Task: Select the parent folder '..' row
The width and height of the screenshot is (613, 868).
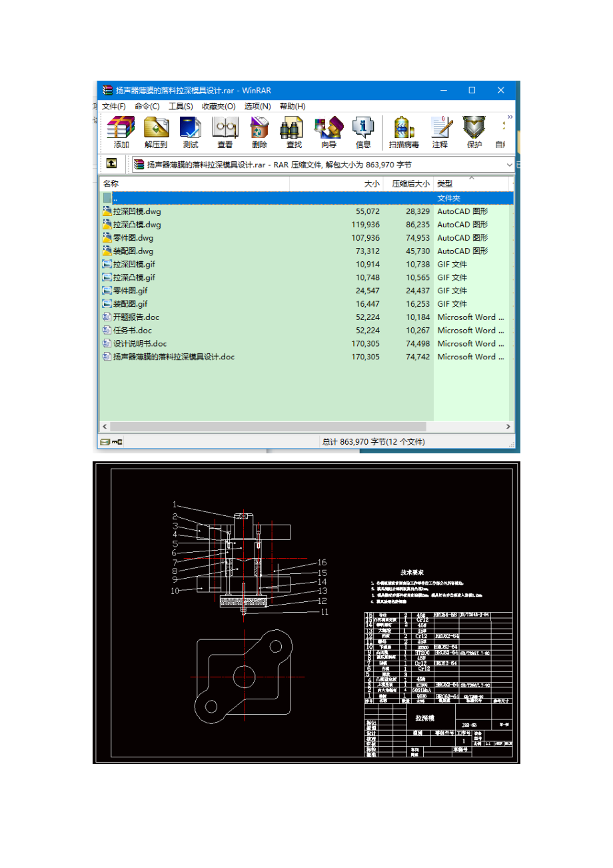Action: coord(306,198)
